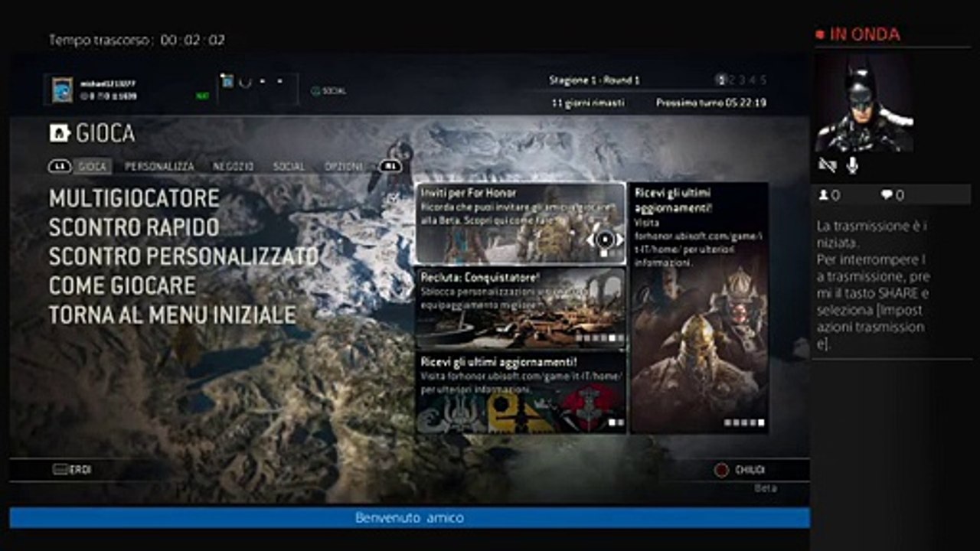This screenshot has height=551, width=980.
Task: Click the Stagione 1 - Round 1 label
Action: click(x=594, y=80)
